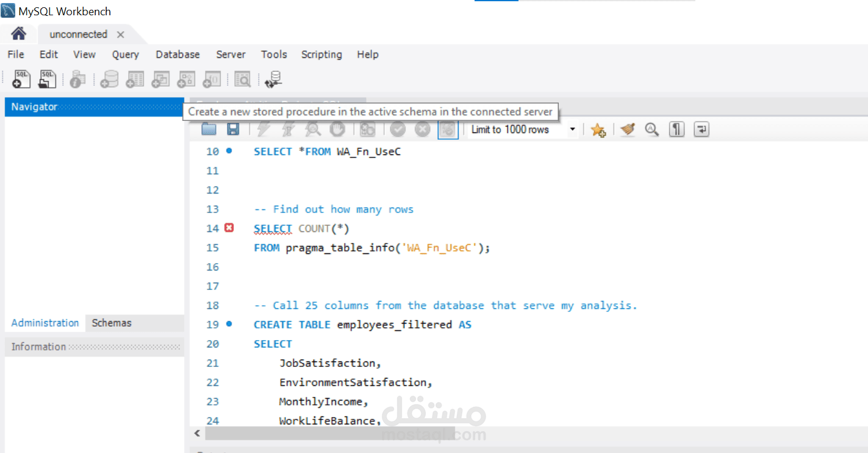Beautify the SQL script with broom
868x453 pixels.
pyautogui.click(x=628, y=129)
